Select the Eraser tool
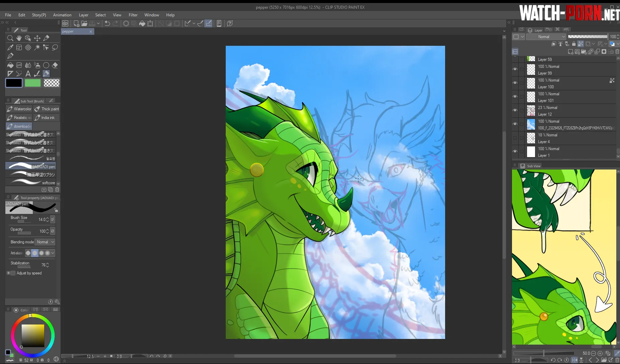The image size is (620, 364). [x=55, y=65]
